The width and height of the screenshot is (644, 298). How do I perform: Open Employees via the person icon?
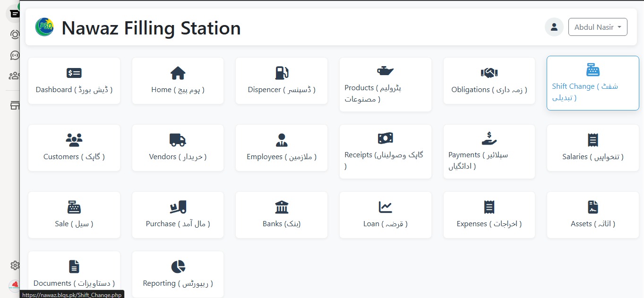coord(281,139)
